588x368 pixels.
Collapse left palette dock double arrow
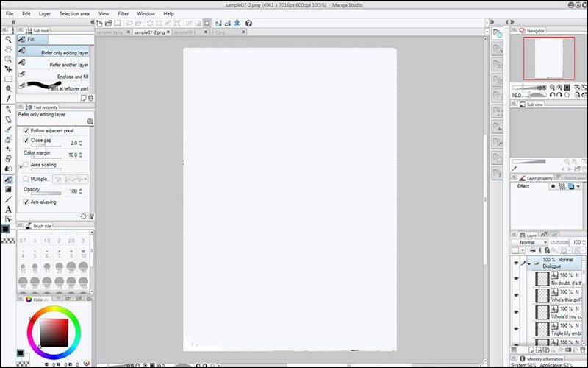(x=13, y=22)
